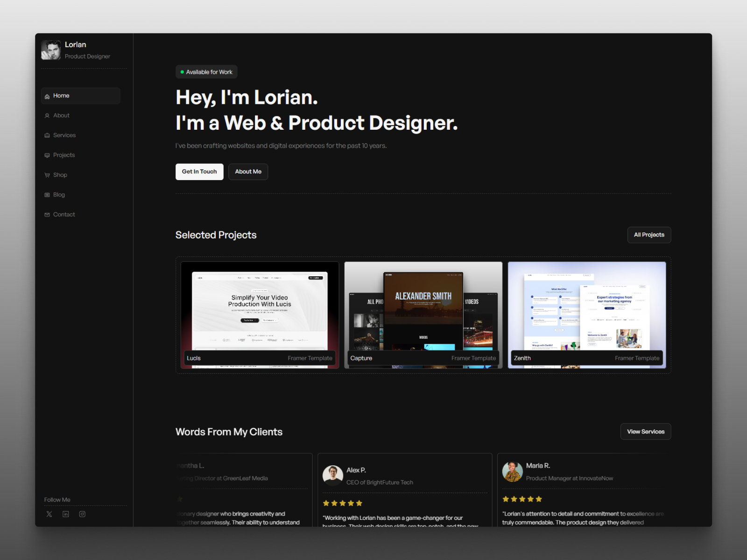Open Lorian's X profile under Follow Me

click(x=49, y=514)
